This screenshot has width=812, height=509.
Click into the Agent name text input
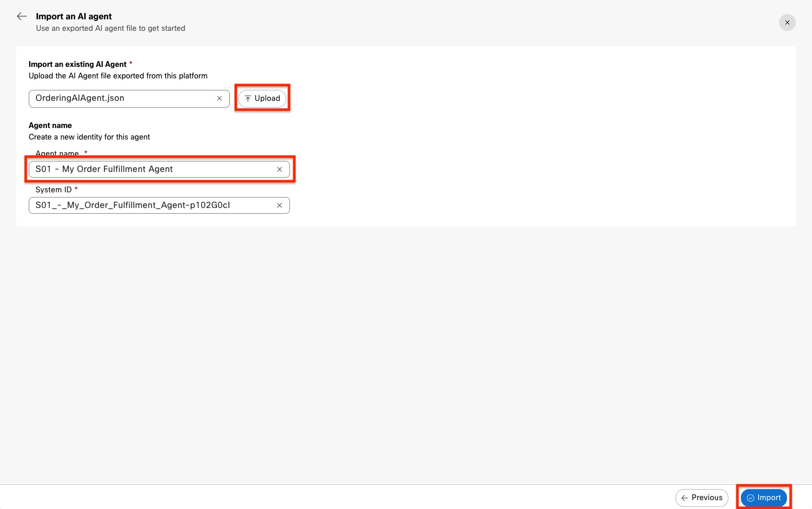[x=152, y=169]
